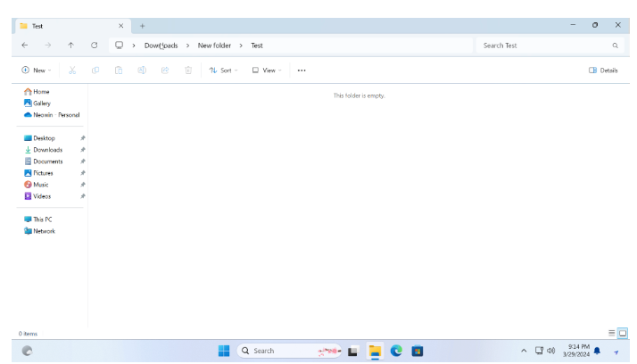Open This PC in navigation pane

37,219
